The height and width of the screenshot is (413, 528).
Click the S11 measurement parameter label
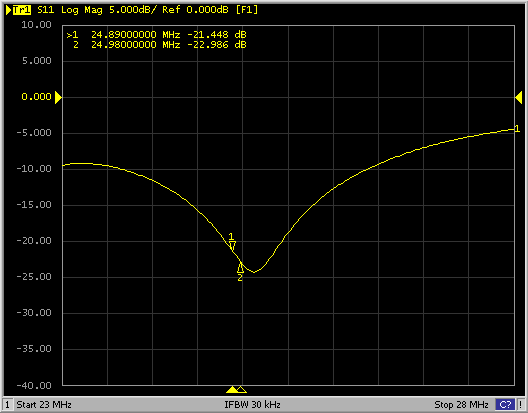tap(45, 10)
